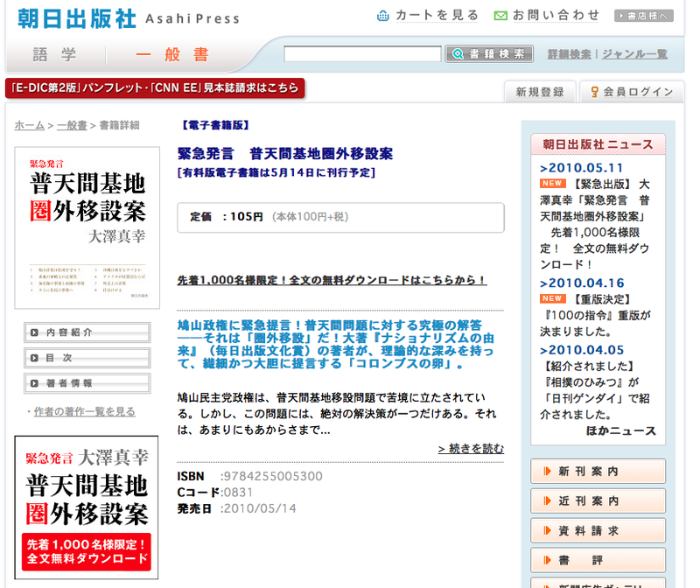Open 近刊案内 sidebar button

click(598, 501)
